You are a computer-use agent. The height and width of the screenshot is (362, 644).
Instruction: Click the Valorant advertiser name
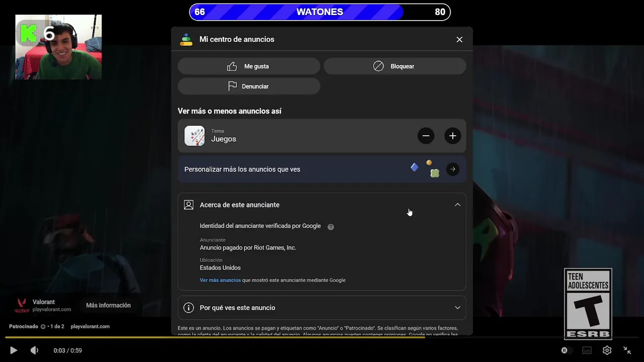coord(44,302)
